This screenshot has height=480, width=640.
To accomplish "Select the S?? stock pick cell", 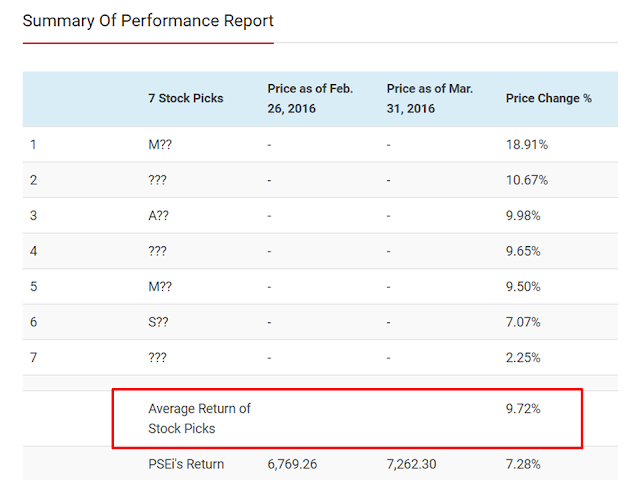I will (160, 321).
